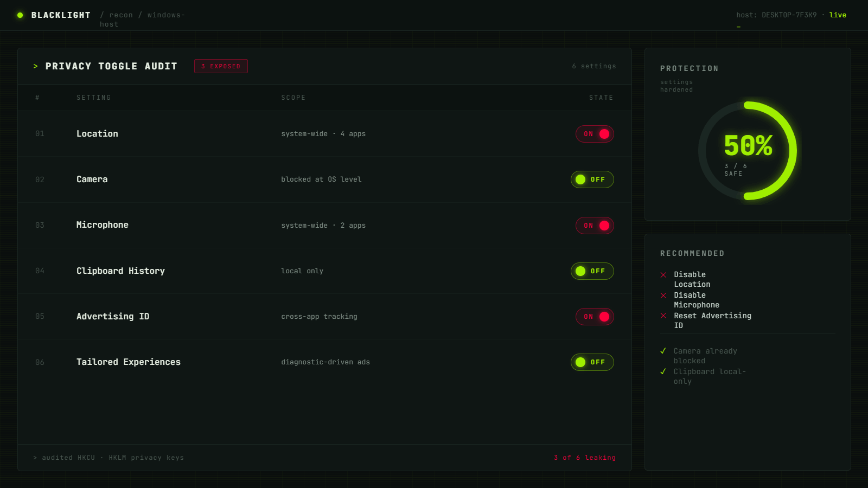Click the PROTECTION panel heading
The image size is (868, 488).
point(689,68)
